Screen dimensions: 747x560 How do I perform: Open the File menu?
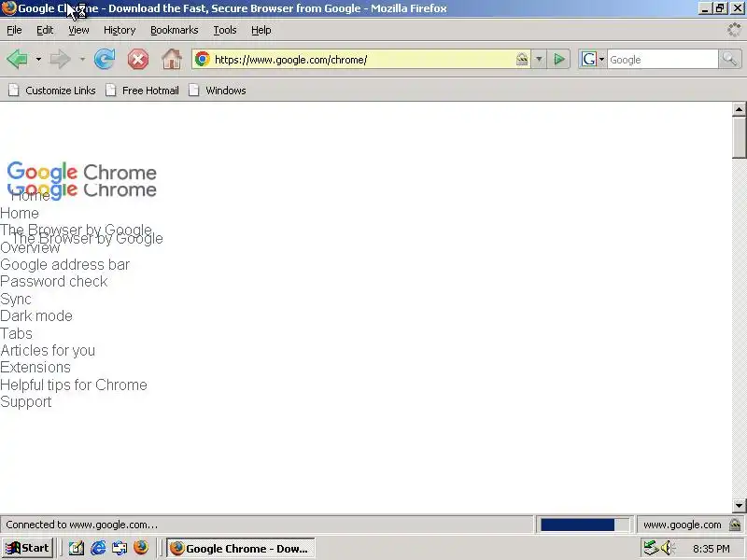[x=14, y=30]
